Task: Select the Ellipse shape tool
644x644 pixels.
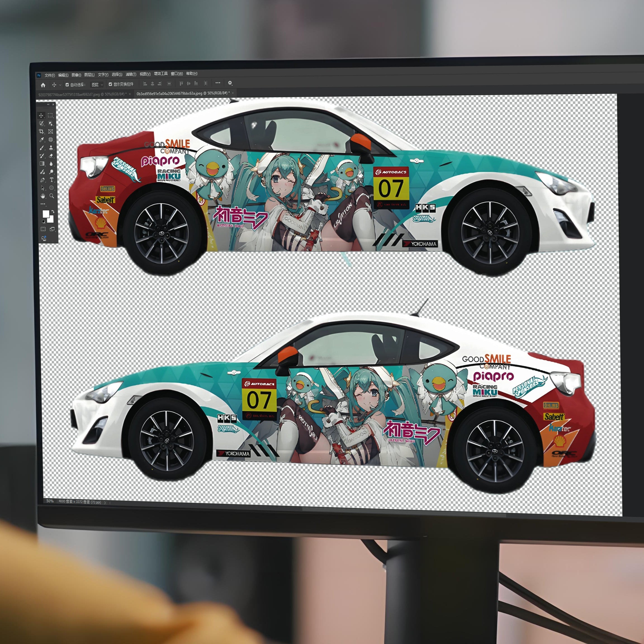Action: click(52, 188)
